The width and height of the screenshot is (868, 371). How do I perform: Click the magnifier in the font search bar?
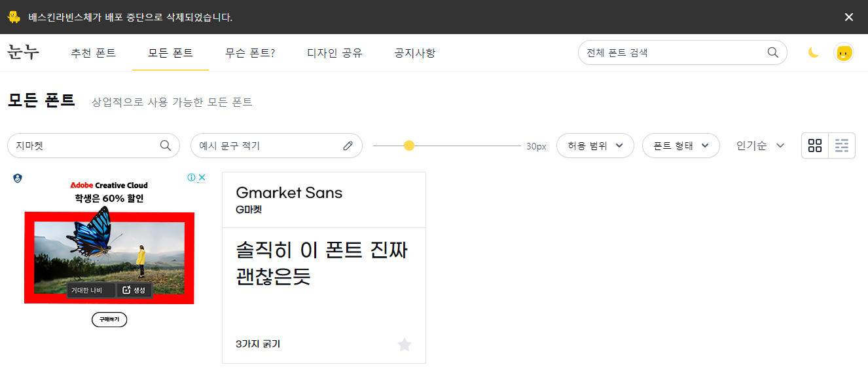(x=772, y=52)
